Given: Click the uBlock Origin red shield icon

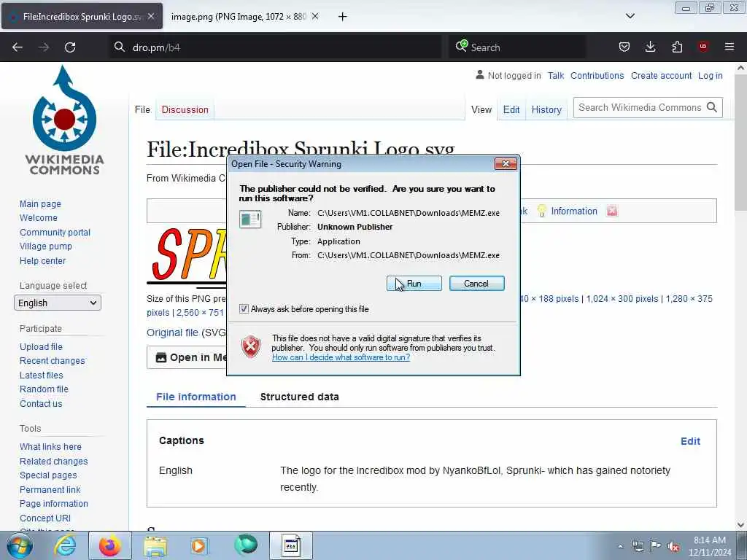Looking at the screenshot, I should [x=703, y=47].
